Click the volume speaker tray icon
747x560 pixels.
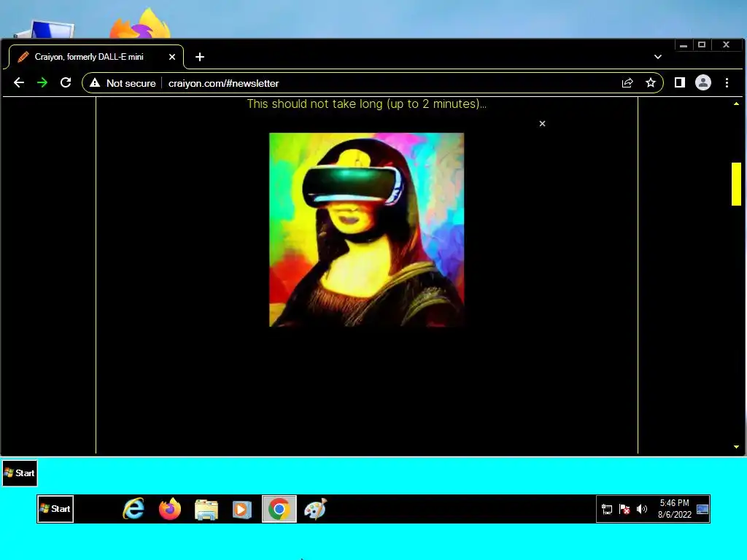pyautogui.click(x=642, y=509)
